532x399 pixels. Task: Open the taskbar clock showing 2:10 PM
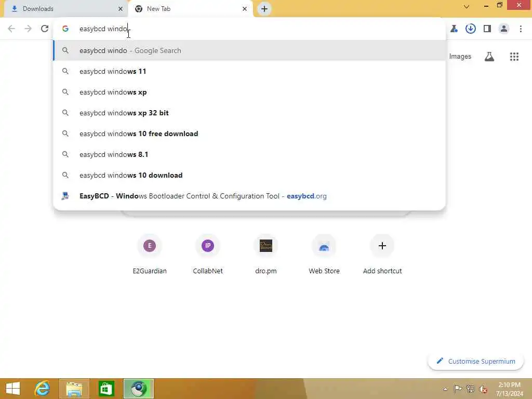509,389
